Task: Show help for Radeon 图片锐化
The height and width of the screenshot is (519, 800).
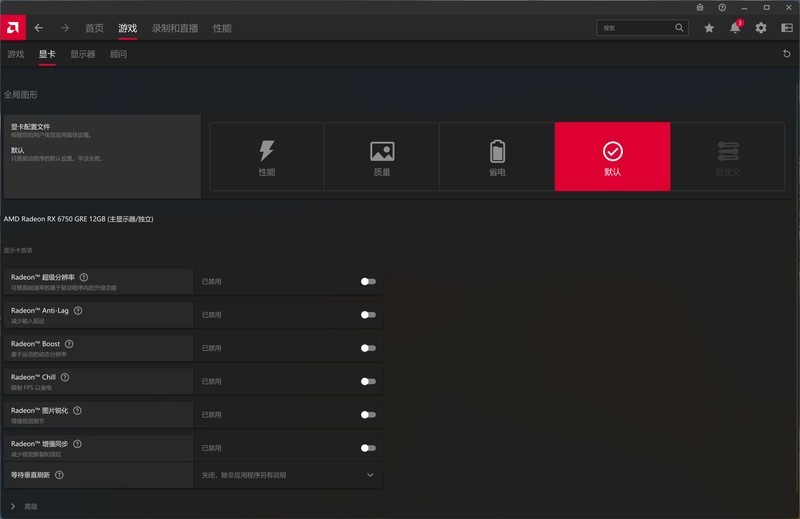Action: (77, 410)
